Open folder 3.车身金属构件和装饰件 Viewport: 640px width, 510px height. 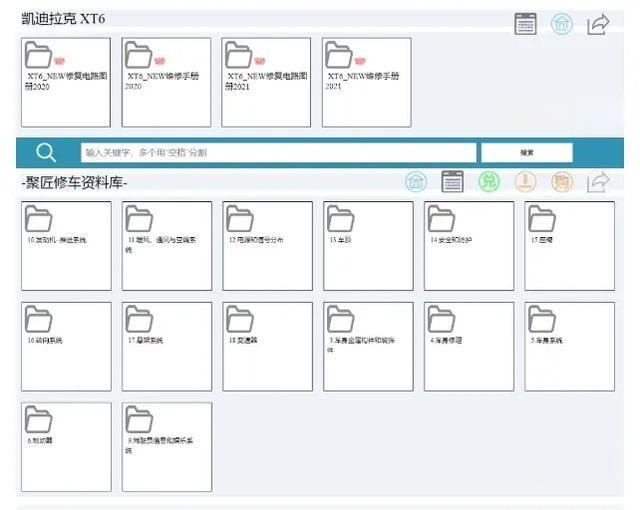click(368, 346)
